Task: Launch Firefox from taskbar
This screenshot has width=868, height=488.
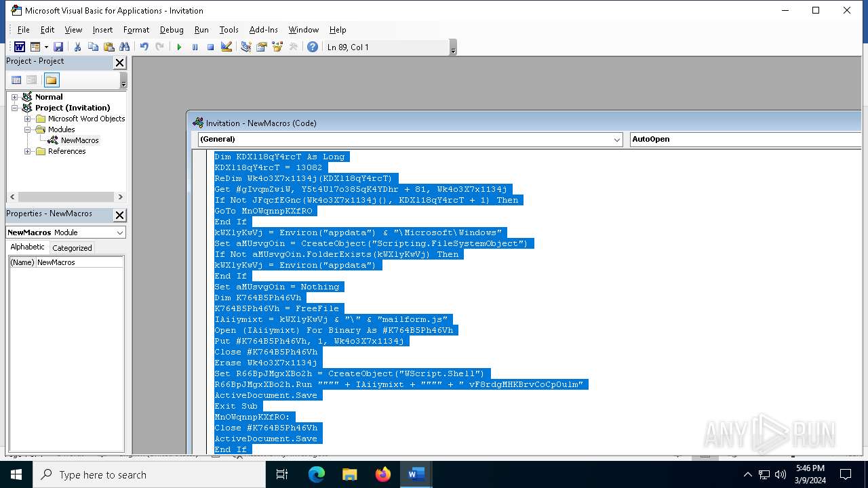Action: point(383,474)
